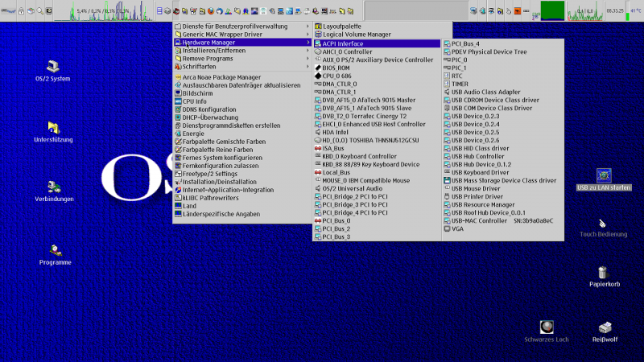644x362 pixels.
Task: Open the Programme desktop icon
Action: coord(53,250)
